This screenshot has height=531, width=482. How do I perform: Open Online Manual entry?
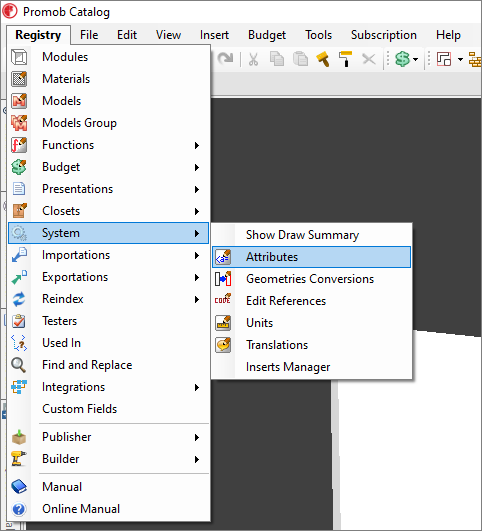pyautogui.click(x=108, y=509)
